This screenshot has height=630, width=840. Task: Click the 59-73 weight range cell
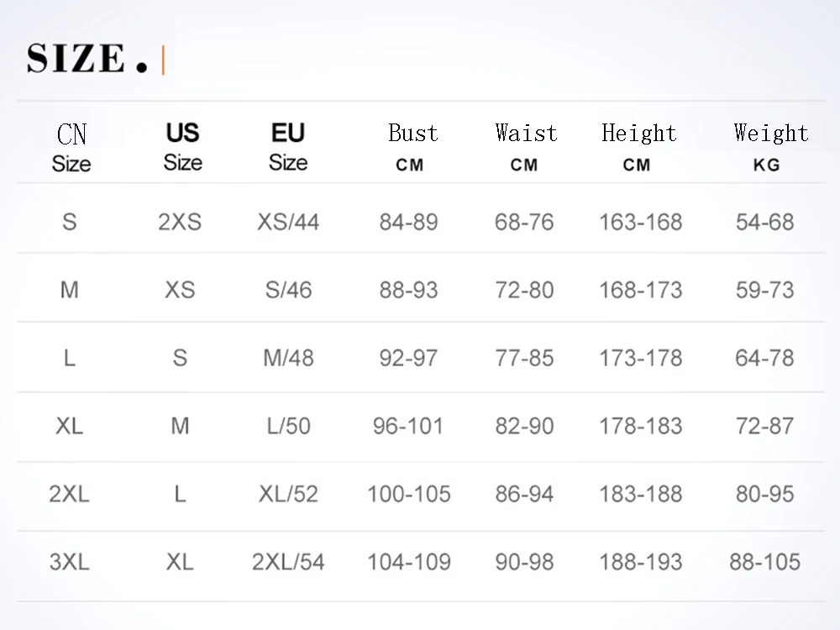click(764, 291)
